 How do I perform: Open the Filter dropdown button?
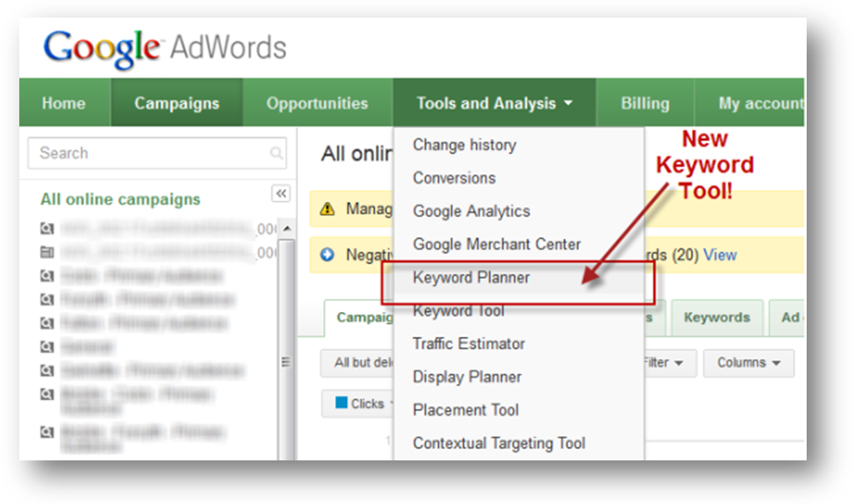click(x=670, y=362)
